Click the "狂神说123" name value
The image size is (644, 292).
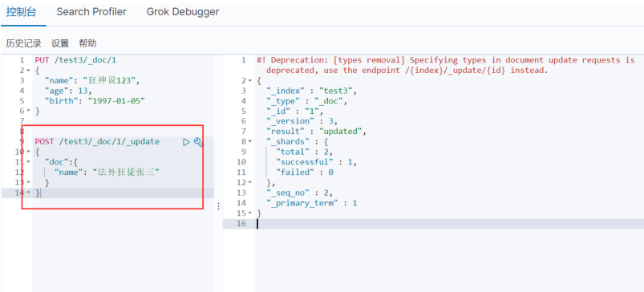110,81
